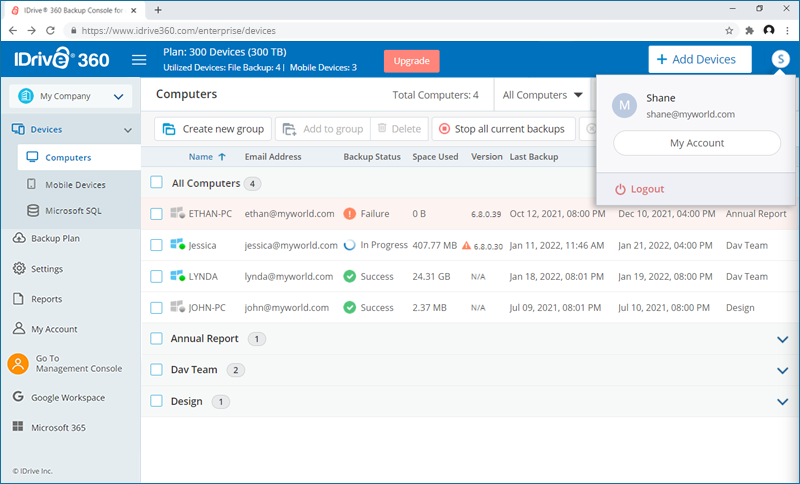The width and height of the screenshot is (800, 484).
Task: Click the S user avatar icon
Action: coord(780,59)
